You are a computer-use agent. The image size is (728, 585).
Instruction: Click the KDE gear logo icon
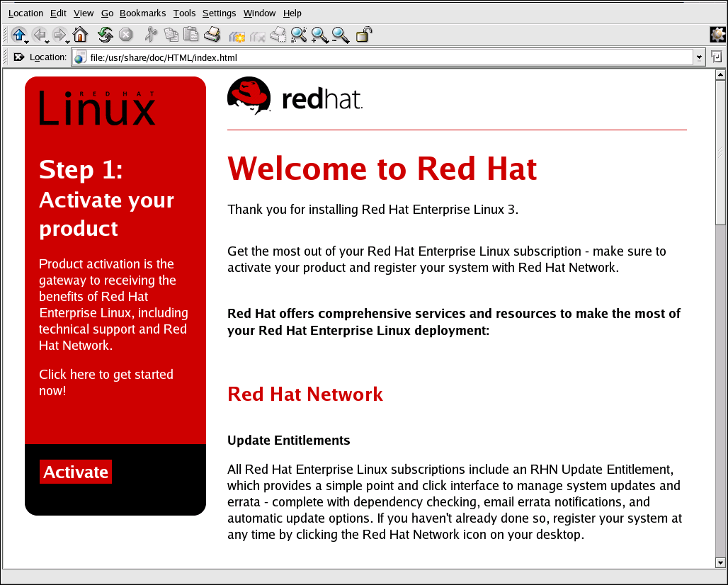coord(717,34)
